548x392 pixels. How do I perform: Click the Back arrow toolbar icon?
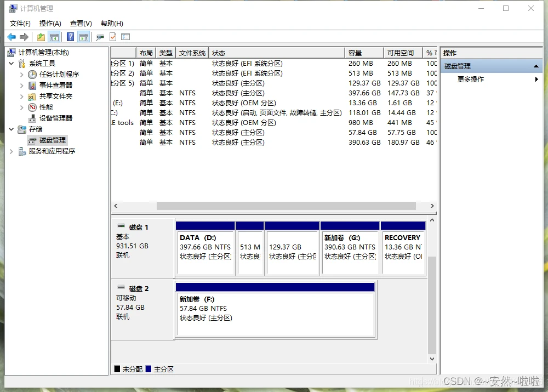(12, 37)
